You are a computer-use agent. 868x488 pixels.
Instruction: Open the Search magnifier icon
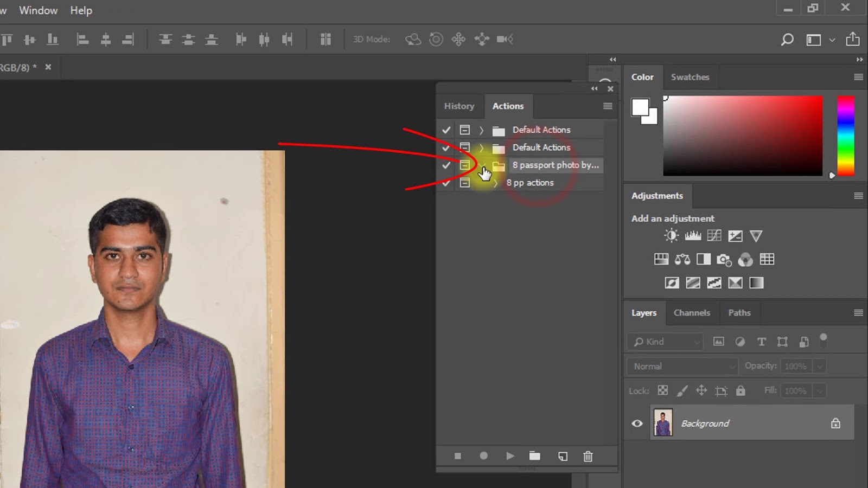point(787,39)
